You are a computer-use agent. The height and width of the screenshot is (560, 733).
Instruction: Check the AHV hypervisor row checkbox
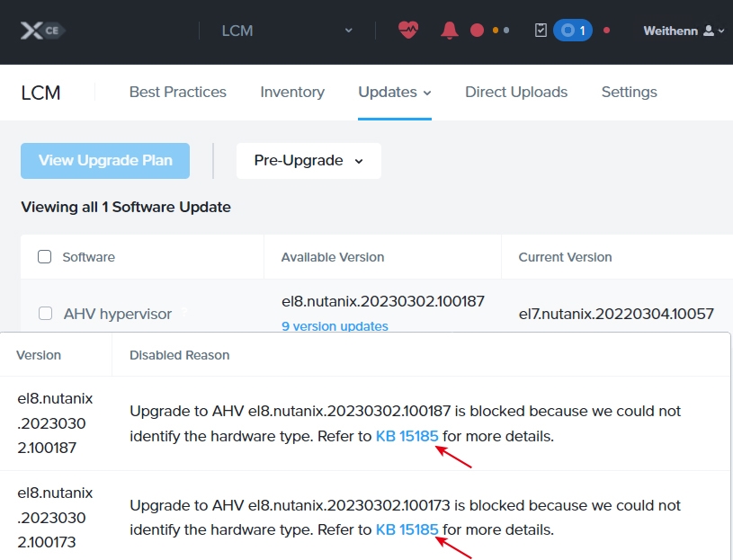[45, 313]
